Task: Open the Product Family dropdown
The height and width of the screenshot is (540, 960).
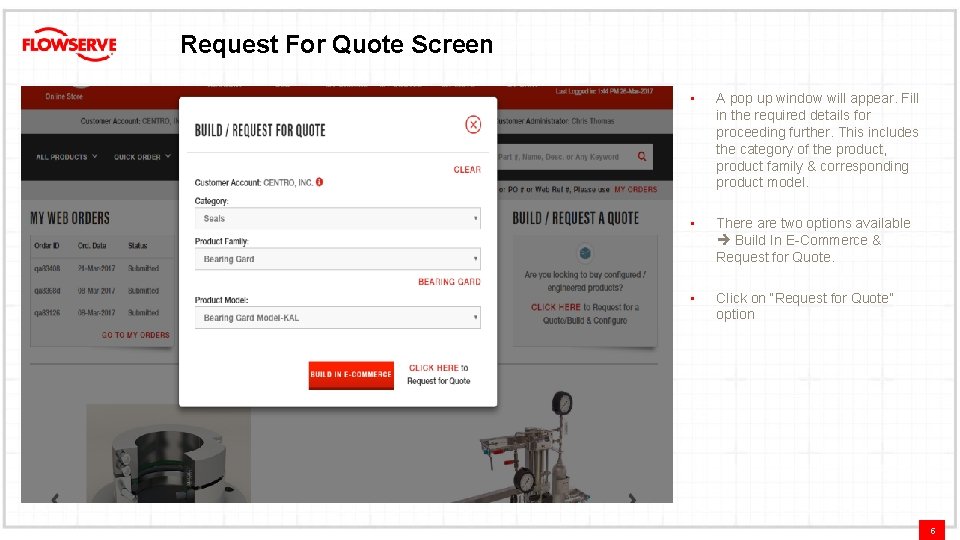Action: [x=337, y=259]
